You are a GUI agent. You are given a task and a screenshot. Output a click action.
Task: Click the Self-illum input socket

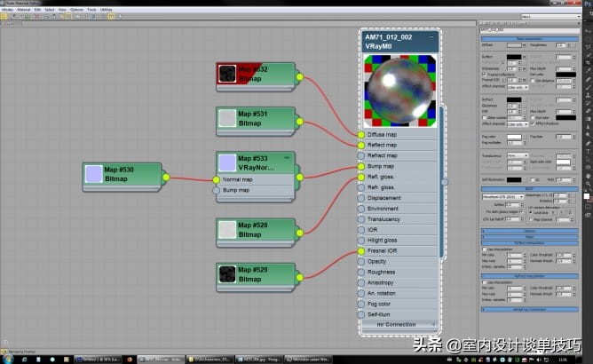click(x=361, y=314)
